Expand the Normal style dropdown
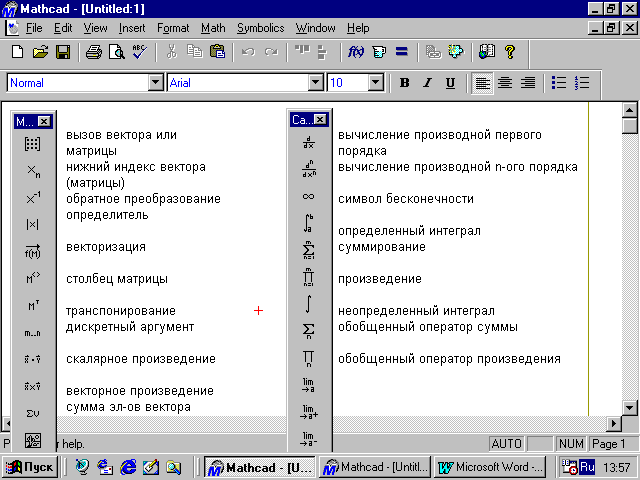 click(156, 83)
